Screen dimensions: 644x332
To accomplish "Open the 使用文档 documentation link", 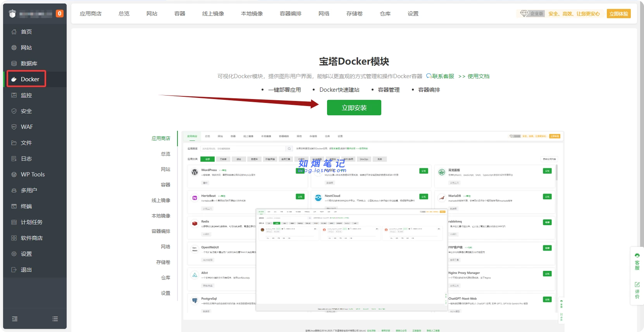I will [x=479, y=76].
